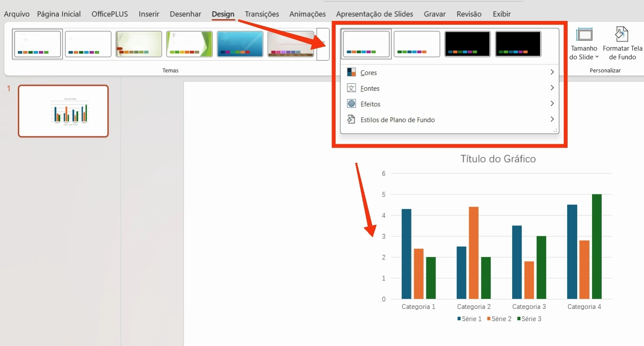The height and width of the screenshot is (346, 644).
Task: Open the Cores submenu
Action: pos(449,72)
